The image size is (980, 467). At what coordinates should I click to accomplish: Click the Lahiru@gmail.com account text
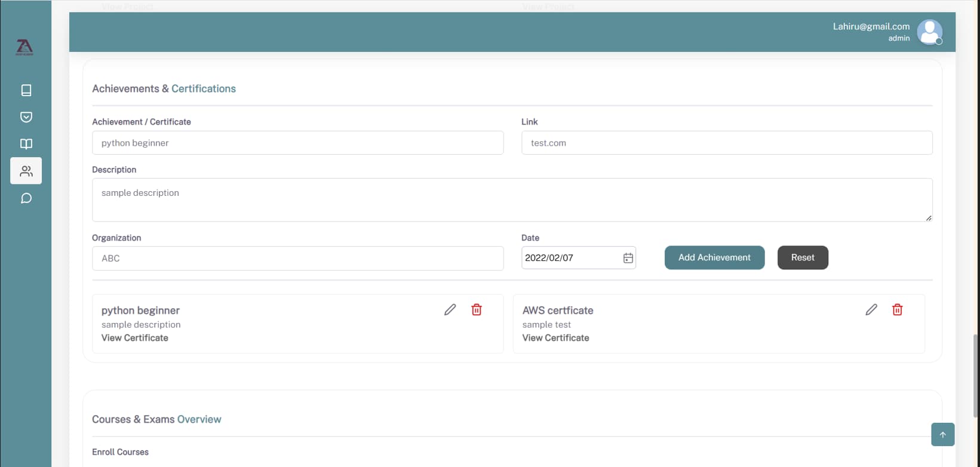pyautogui.click(x=871, y=26)
